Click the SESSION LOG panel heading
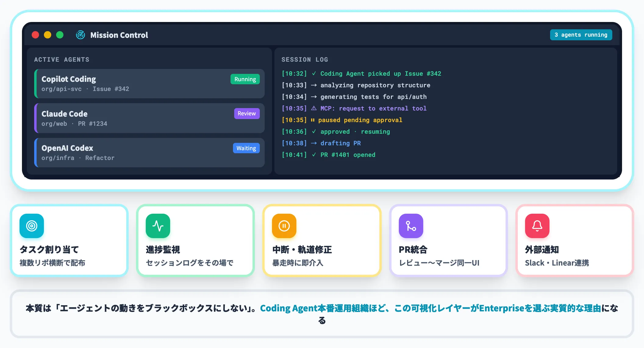This screenshot has width=644, height=348. pos(305,60)
